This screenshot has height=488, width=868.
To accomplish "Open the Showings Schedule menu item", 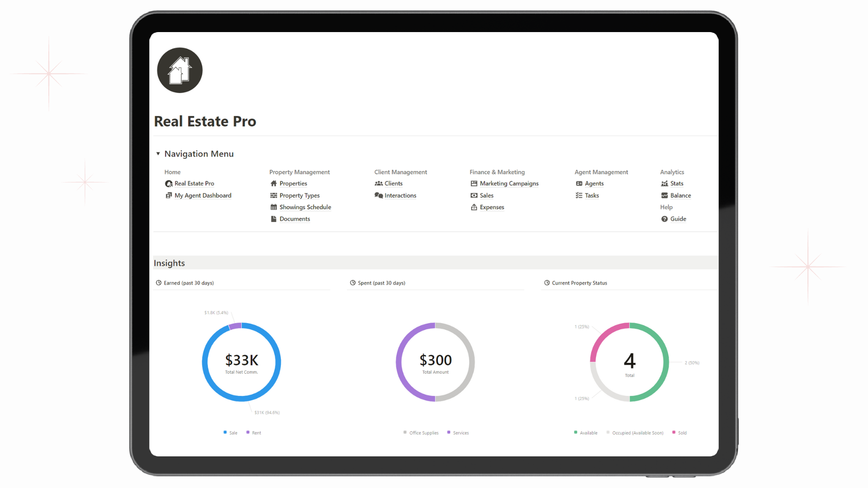I will click(305, 206).
